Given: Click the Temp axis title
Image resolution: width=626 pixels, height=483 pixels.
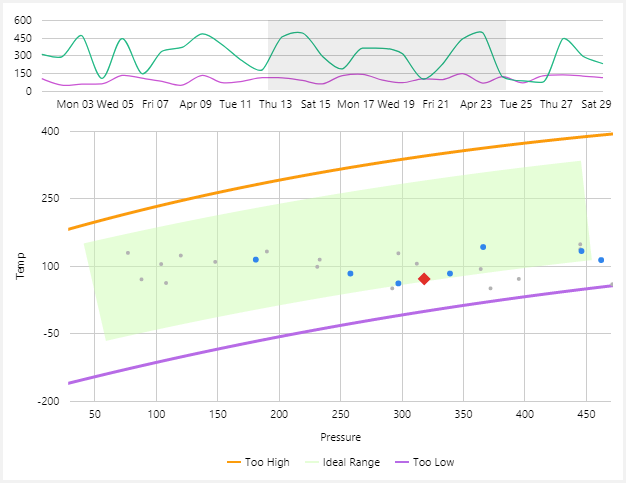Looking at the screenshot, I should pyautogui.click(x=19, y=266).
